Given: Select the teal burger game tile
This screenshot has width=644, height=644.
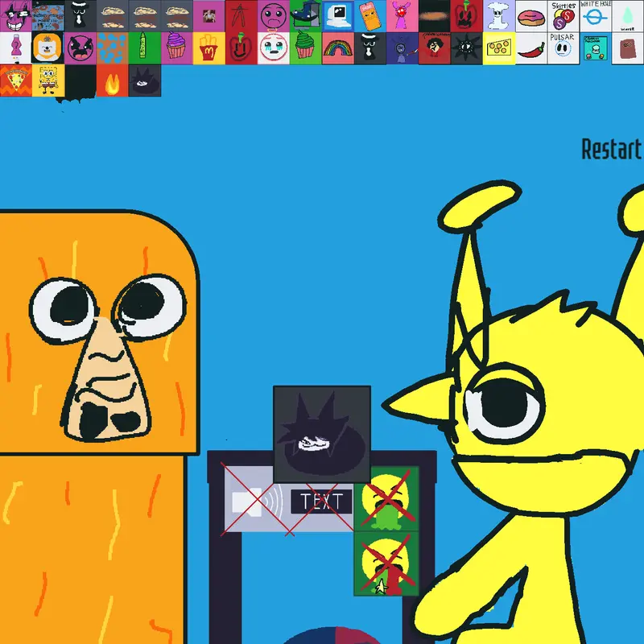Looking at the screenshot, I should coord(596,48).
